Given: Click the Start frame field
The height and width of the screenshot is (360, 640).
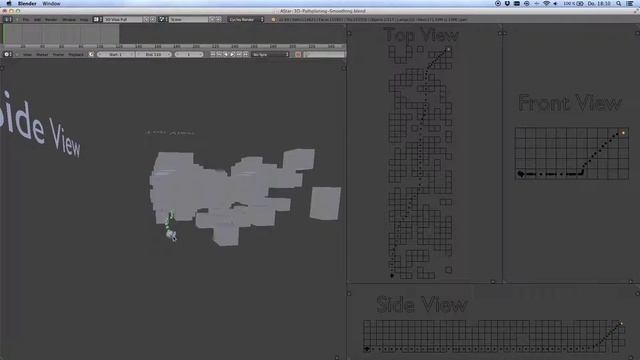Looking at the screenshot, I should click(x=116, y=54).
